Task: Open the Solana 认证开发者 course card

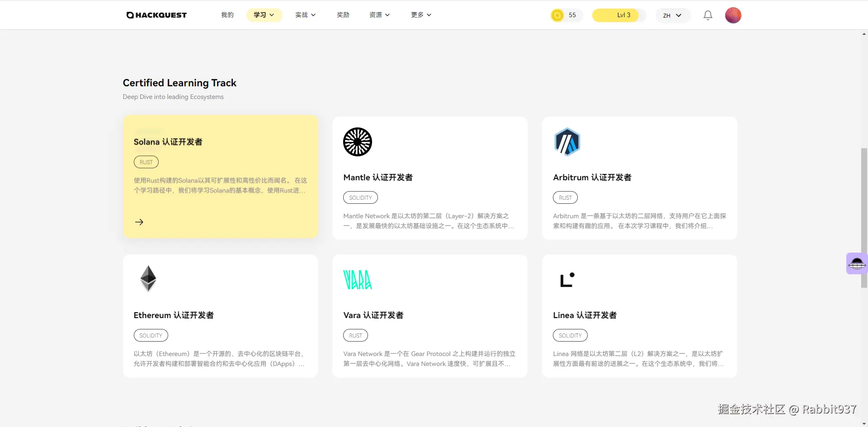Action: tap(220, 177)
